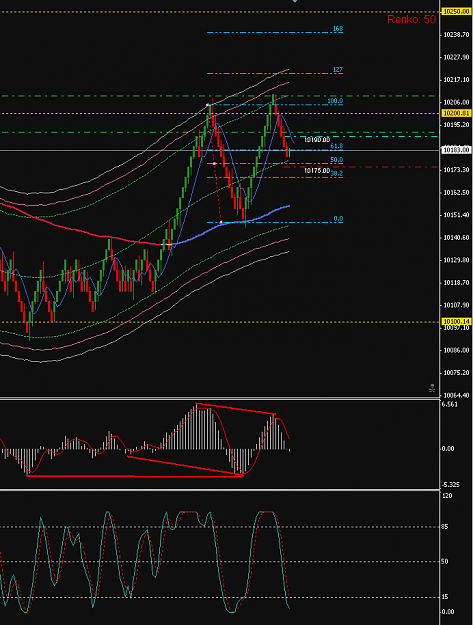Image resolution: width=473 pixels, height=625 pixels.
Task: Select the Fibonacci 61.8 level label
Action: click(337, 146)
